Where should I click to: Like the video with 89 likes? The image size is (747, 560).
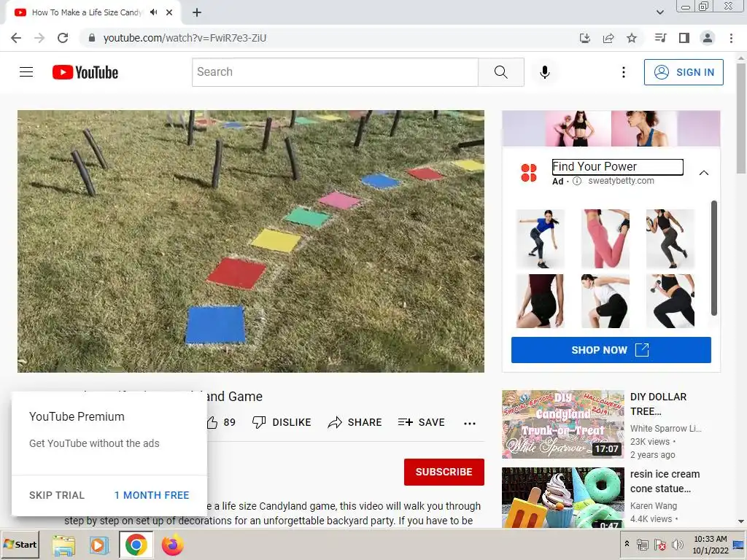point(221,422)
